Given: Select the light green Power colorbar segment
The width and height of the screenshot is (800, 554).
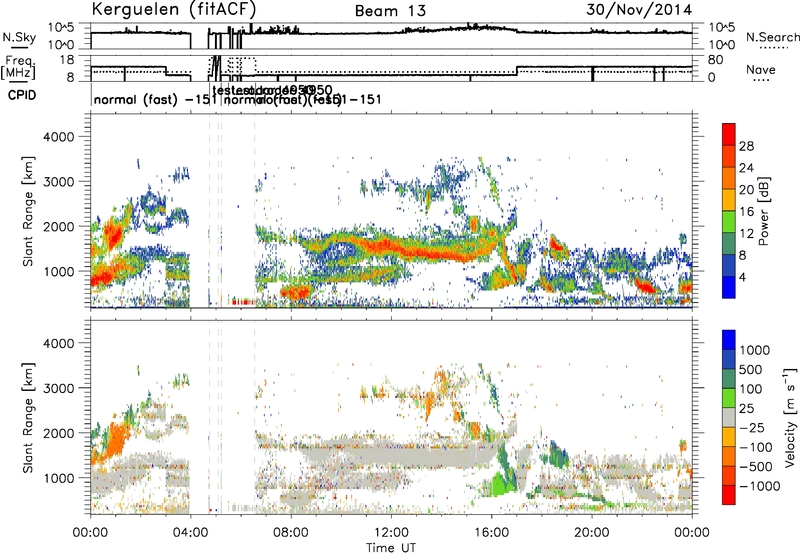Looking at the screenshot, I should coord(729,221).
